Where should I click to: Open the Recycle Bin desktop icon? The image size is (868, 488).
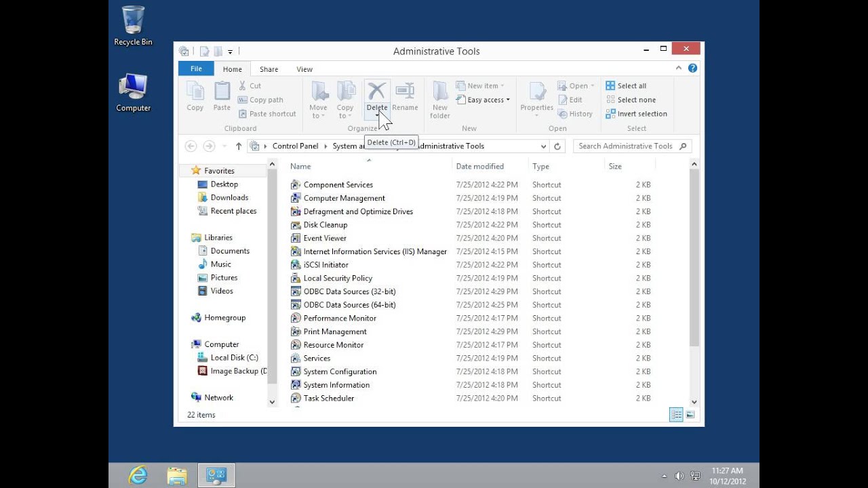click(x=133, y=26)
